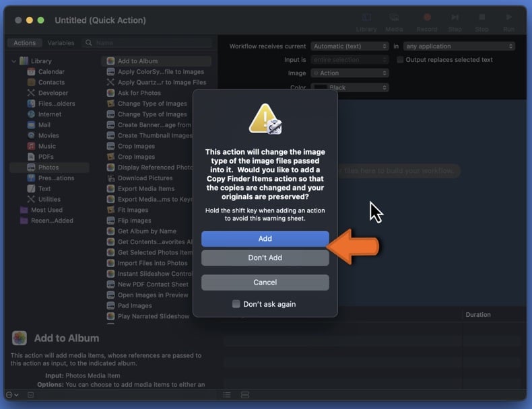Toggle the description panel icon at bottom
This screenshot has width=532, height=409.
pos(30,395)
